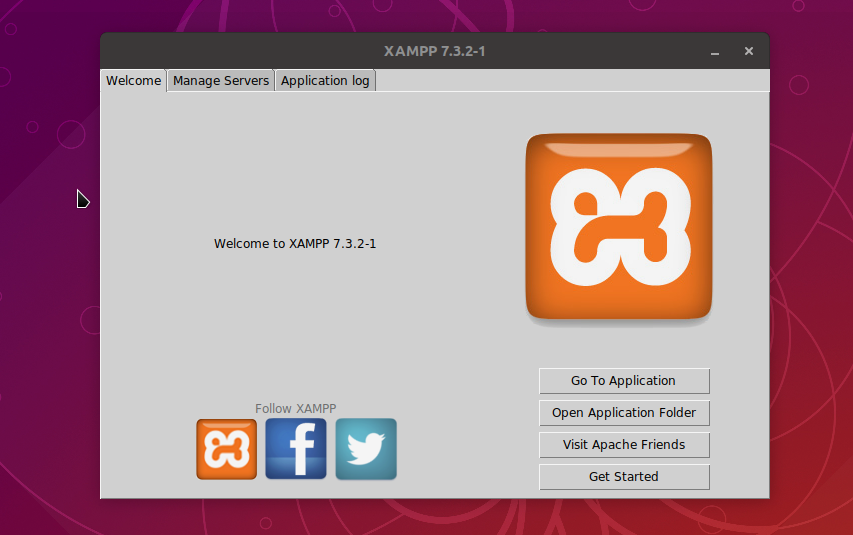Click the Get Started button

point(624,477)
